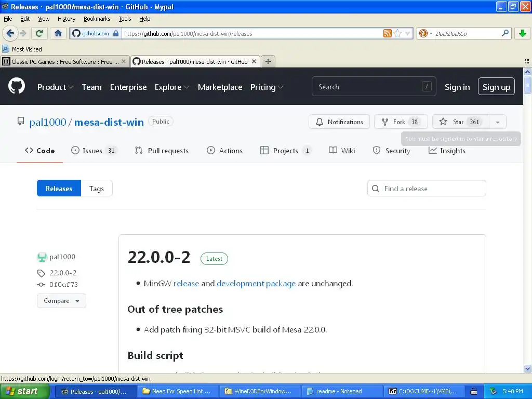Open the Projects tab
The image size is (532, 399).
[285, 151]
